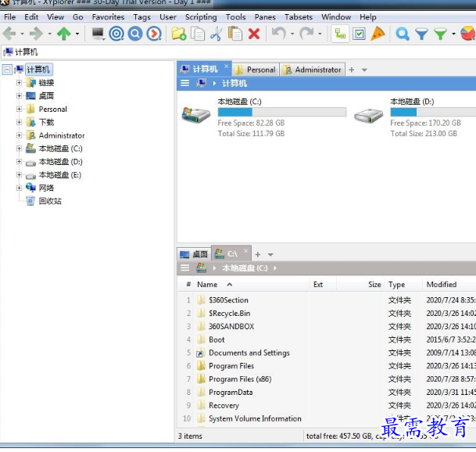
Task: Click the Copy toolbar icon
Action: (x=198, y=34)
